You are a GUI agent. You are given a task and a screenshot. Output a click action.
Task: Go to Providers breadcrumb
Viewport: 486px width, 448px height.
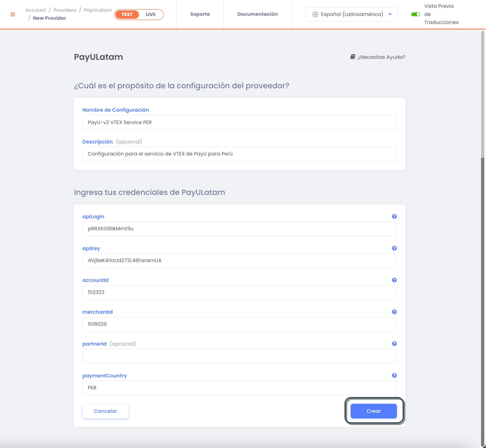pos(65,10)
